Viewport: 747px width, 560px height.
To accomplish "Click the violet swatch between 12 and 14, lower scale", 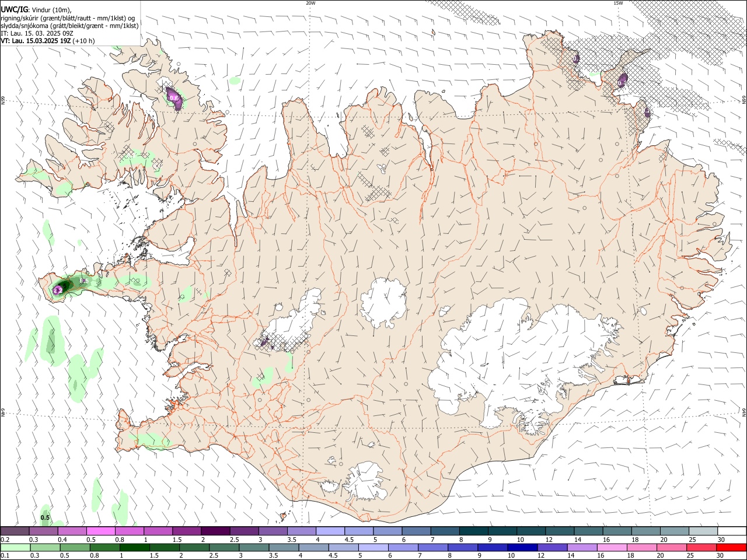I will tap(551, 548).
